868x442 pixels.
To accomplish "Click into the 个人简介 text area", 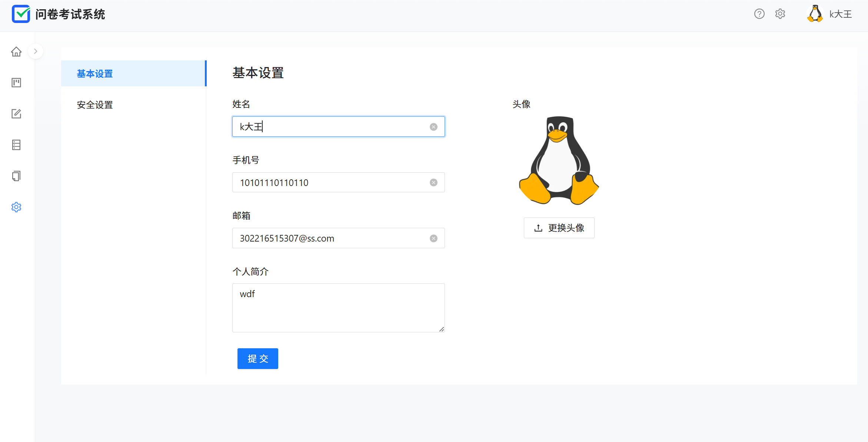I will click(x=338, y=308).
